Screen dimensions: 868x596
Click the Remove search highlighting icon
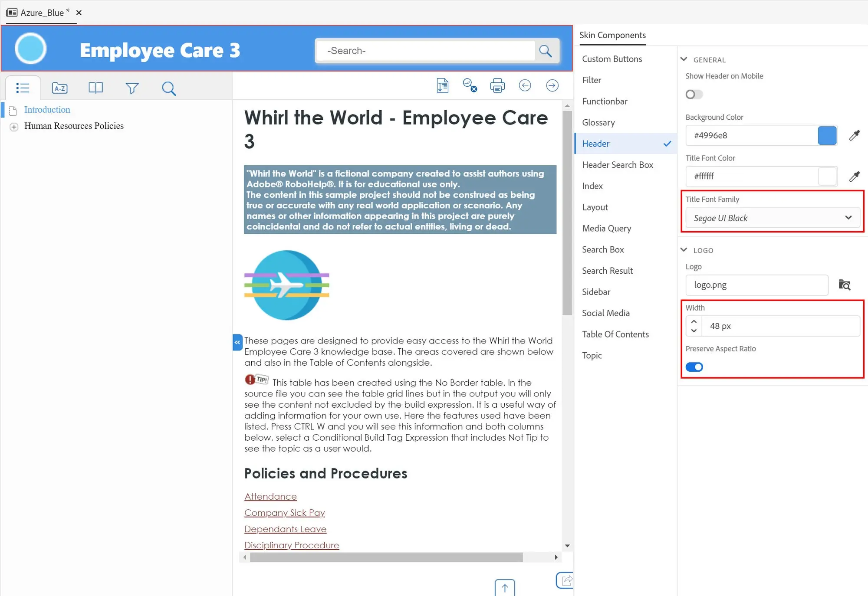470,85
